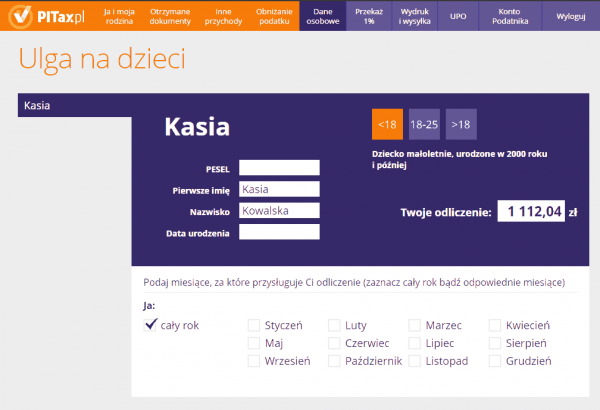Image resolution: width=600 pixels, height=410 pixels.
Task: Select the Kasia child sidebar tab
Action: 75,105
